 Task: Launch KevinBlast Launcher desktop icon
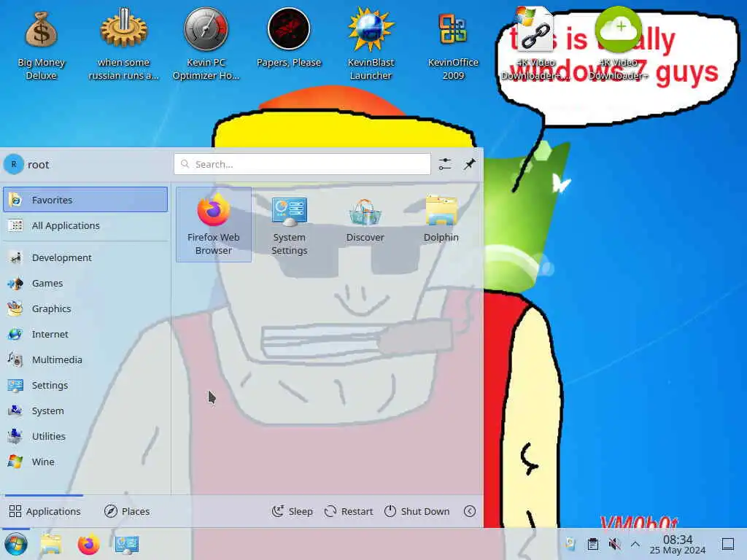click(x=371, y=45)
